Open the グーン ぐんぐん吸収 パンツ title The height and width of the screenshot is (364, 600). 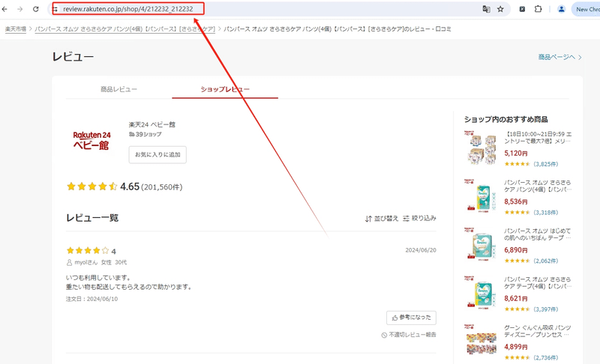pos(538,331)
